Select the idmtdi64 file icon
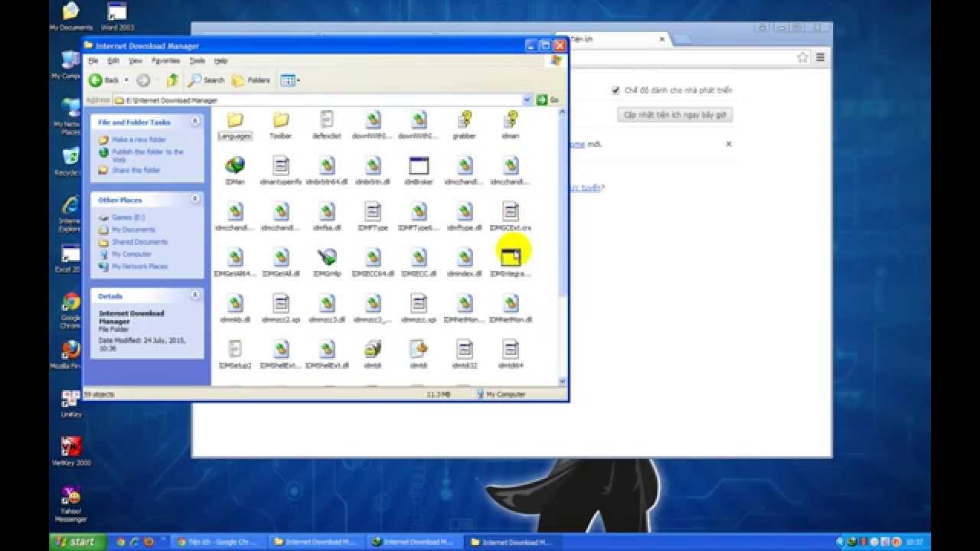980x551 pixels. pos(511,349)
